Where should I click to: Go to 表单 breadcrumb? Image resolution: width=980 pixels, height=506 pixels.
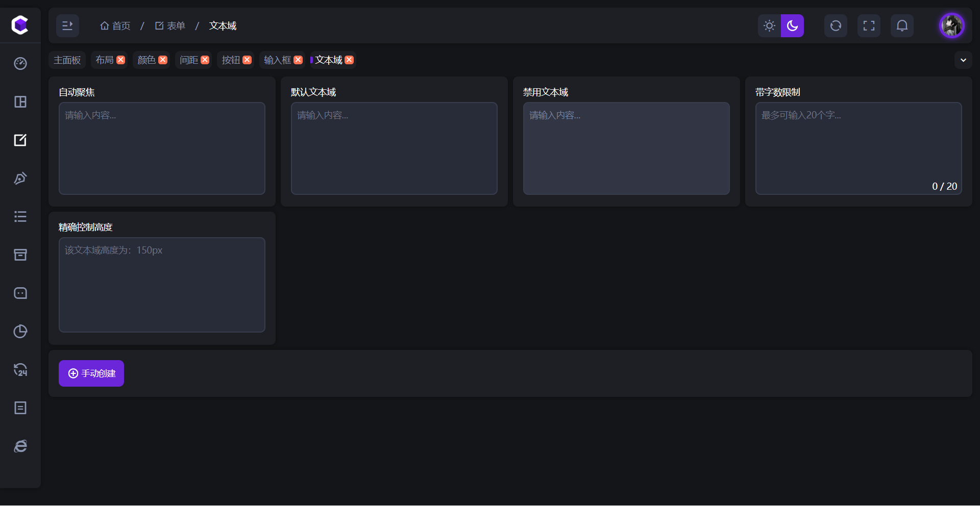click(x=170, y=26)
